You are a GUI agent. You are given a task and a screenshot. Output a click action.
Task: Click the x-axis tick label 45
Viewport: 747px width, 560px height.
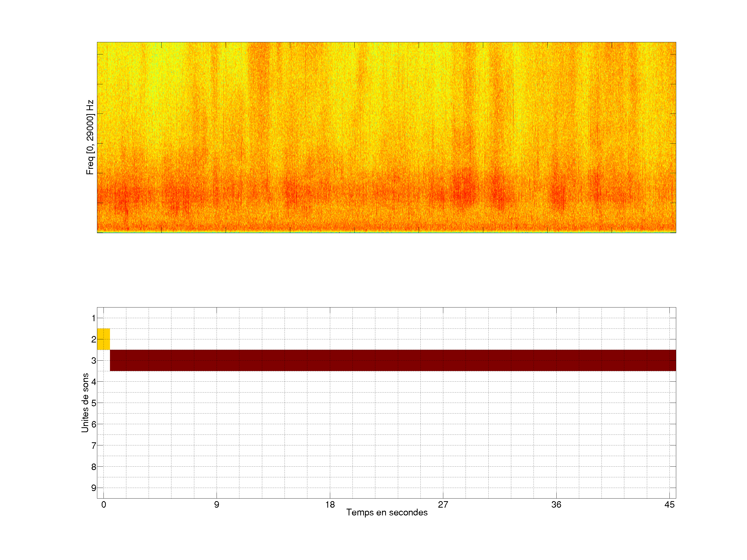click(x=669, y=505)
